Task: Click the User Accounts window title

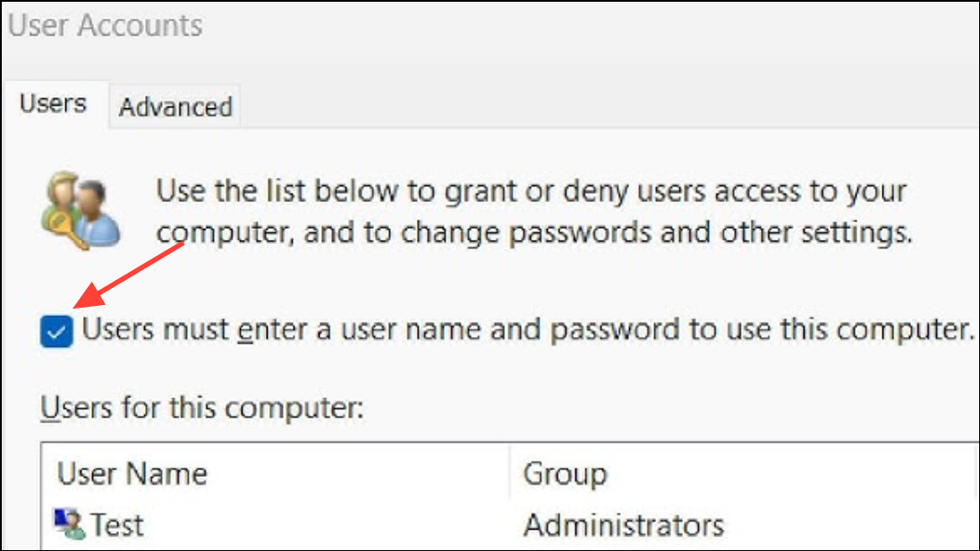Action: pyautogui.click(x=105, y=26)
